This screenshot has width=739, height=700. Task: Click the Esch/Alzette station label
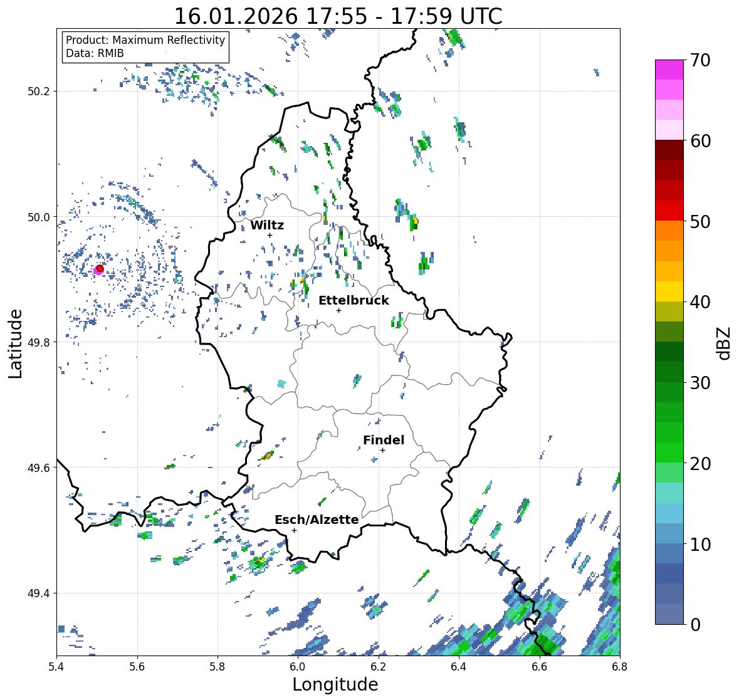317,520
